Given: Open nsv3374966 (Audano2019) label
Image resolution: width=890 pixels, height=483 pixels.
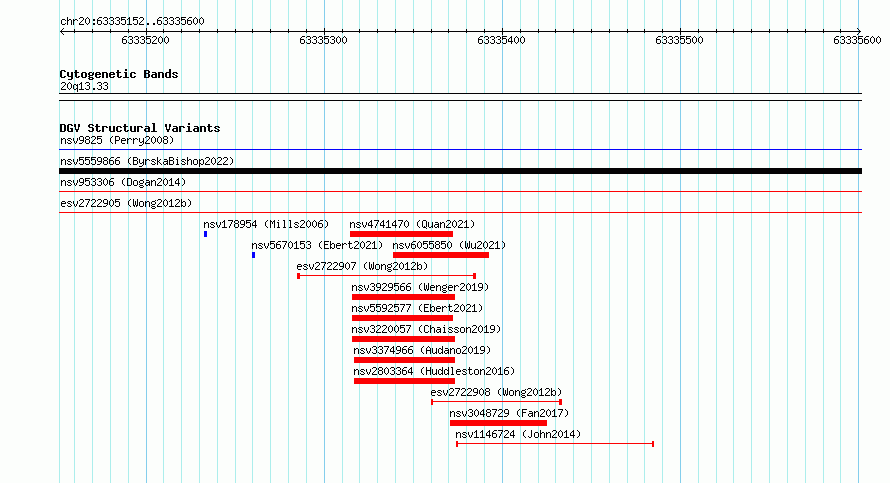Looking at the screenshot, I should (422, 350).
